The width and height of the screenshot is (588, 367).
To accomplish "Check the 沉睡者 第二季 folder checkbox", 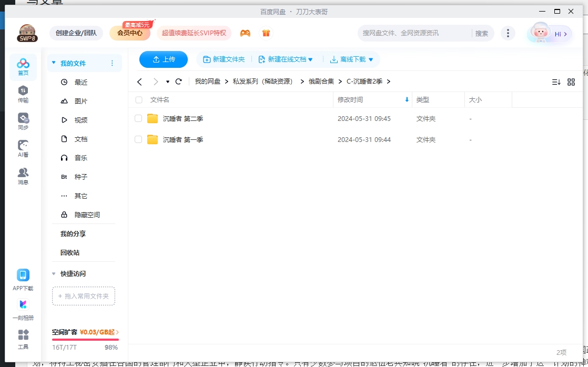I will [x=138, y=118].
